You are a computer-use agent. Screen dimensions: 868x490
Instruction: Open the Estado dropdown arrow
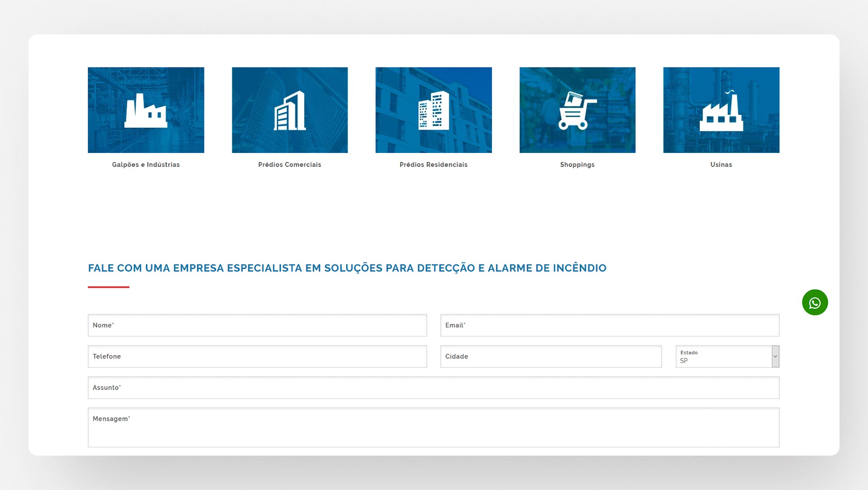[x=775, y=357]
